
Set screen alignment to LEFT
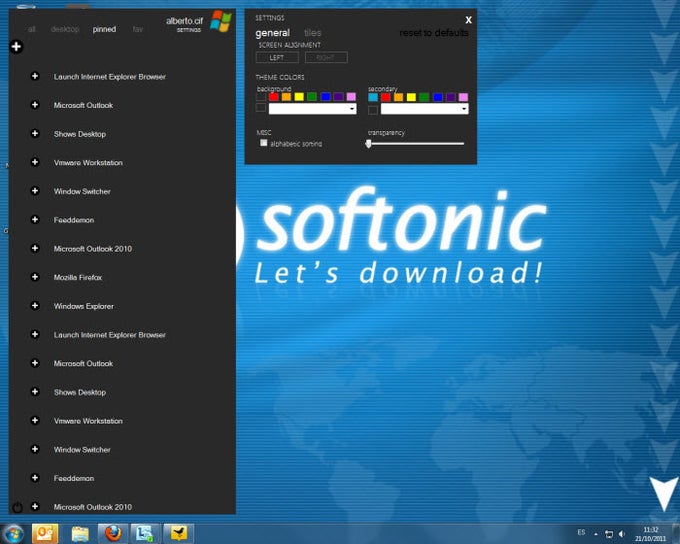click(277, 58)
